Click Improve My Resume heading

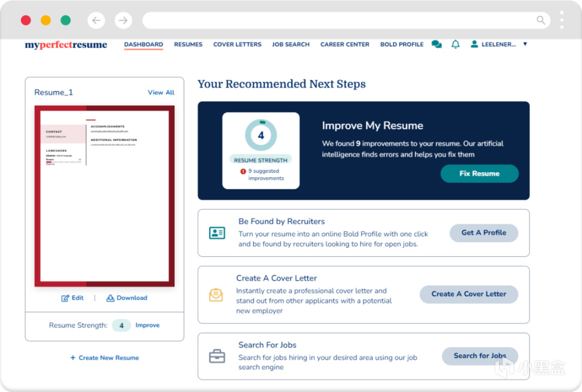[372, 126]
